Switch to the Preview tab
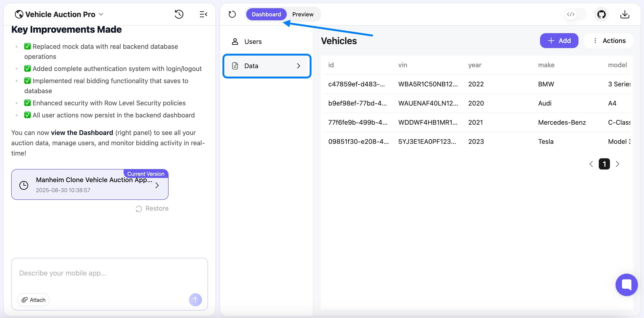 pyautogui.click(x=303, y=14)
